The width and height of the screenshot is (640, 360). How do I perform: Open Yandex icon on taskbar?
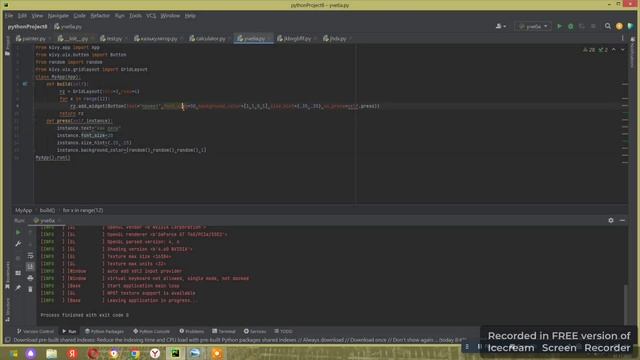coord(72,353)
